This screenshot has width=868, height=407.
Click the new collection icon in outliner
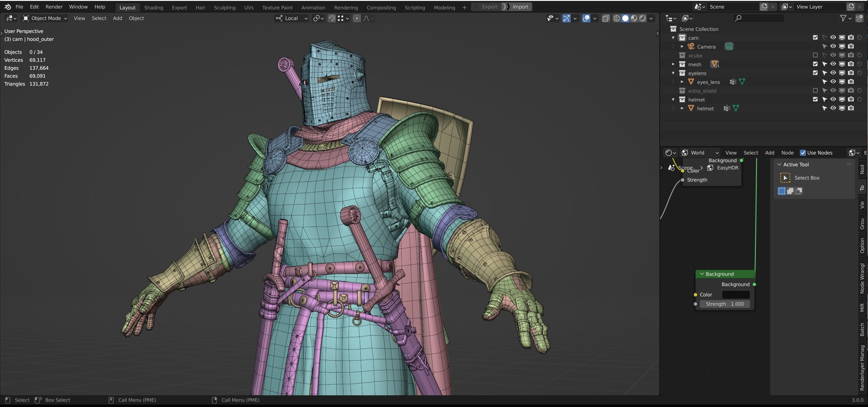coord(859,18)
